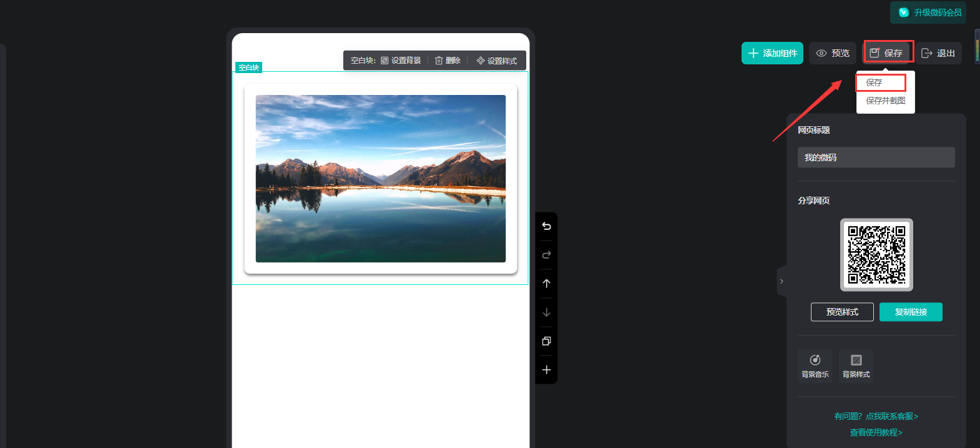Click the undo arrow icon
This screenshot has width=980, height=448.
coord(546,226)
